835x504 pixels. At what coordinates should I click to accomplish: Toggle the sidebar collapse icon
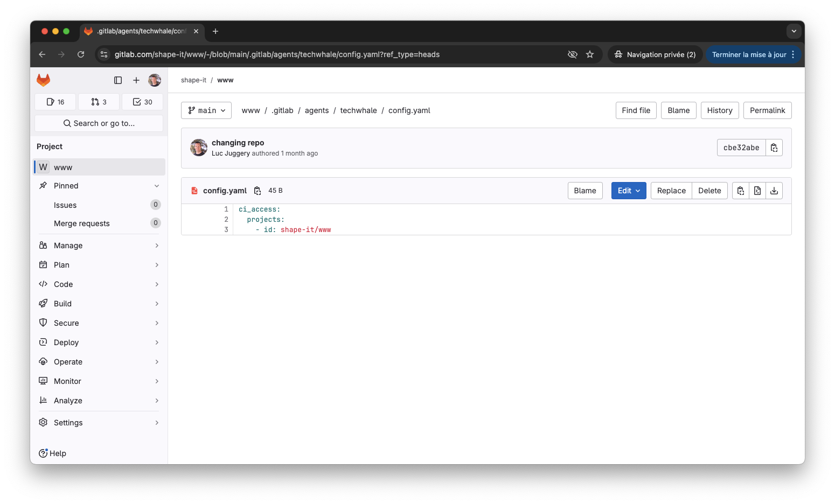[118, 80]
